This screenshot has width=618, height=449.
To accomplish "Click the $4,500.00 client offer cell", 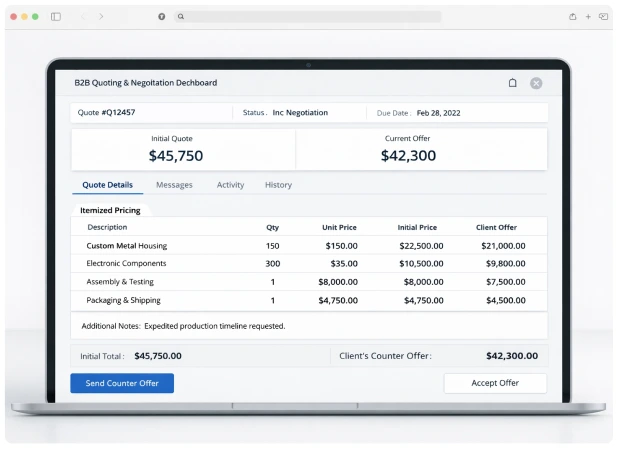I will click(x=506, y=300).
